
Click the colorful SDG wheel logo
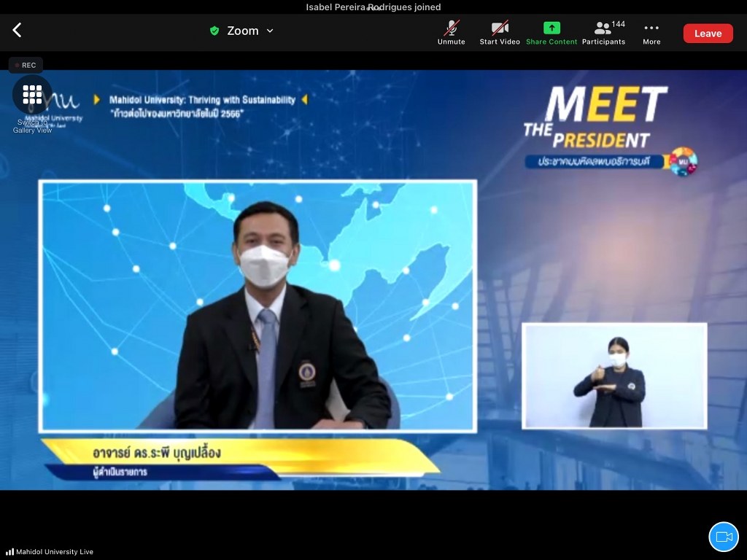click(x=684, y=162)
